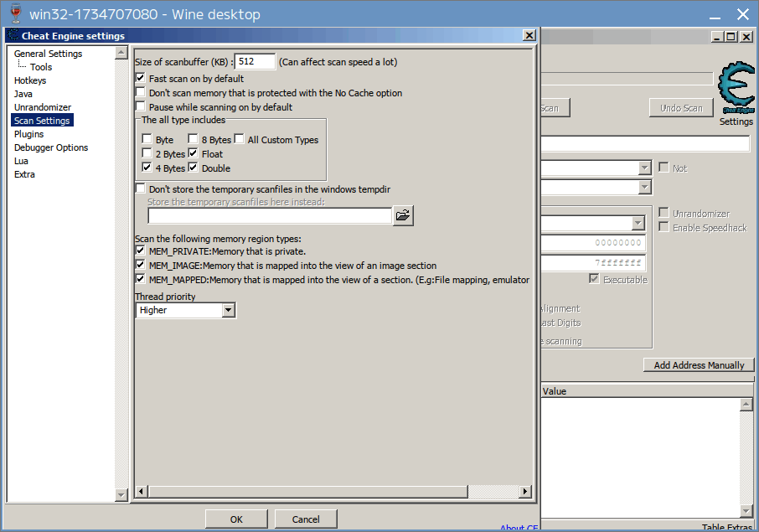Click Undo Scan in main window

pos(681,108)
